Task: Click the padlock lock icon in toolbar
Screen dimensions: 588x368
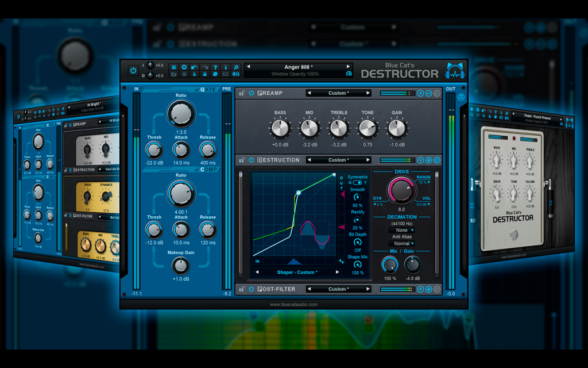Action: [x=205, y=74]
